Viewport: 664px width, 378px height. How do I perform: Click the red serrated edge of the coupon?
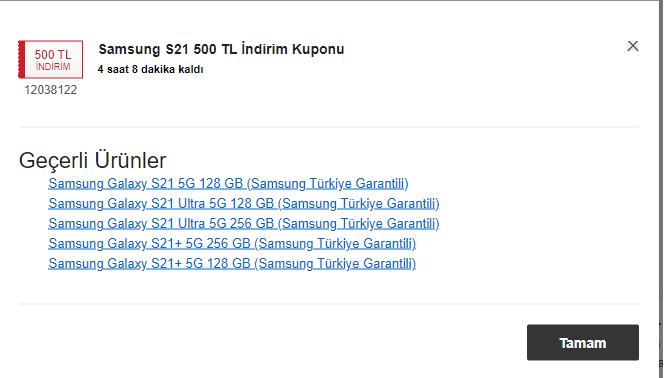pos(21,59)
